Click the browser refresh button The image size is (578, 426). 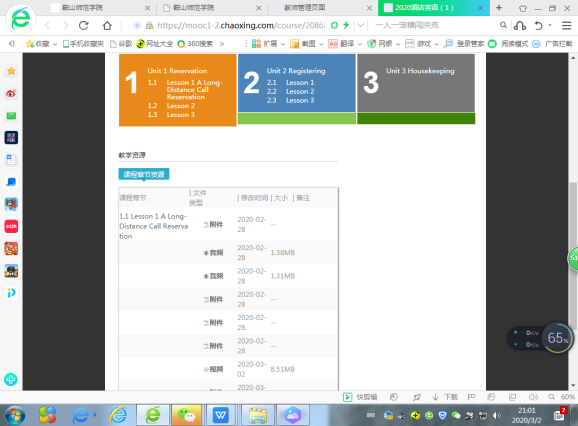84,25
